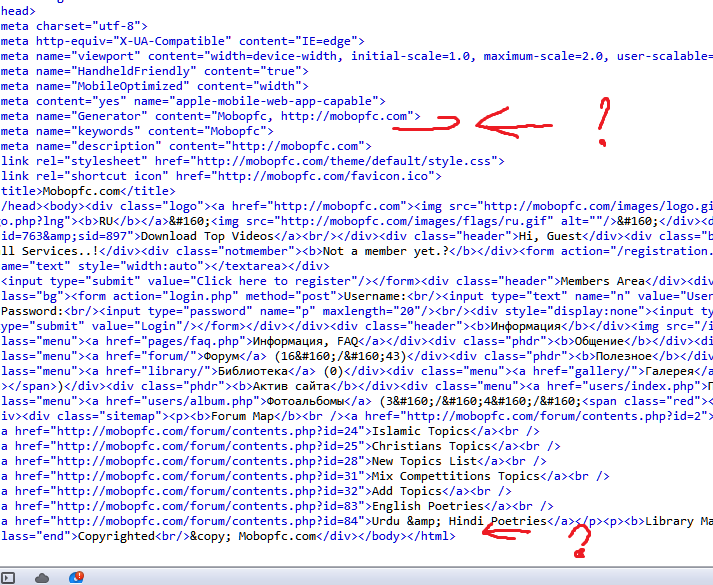
Task: Click the contents.php?id=32 URL
Action: pos(207,491)
